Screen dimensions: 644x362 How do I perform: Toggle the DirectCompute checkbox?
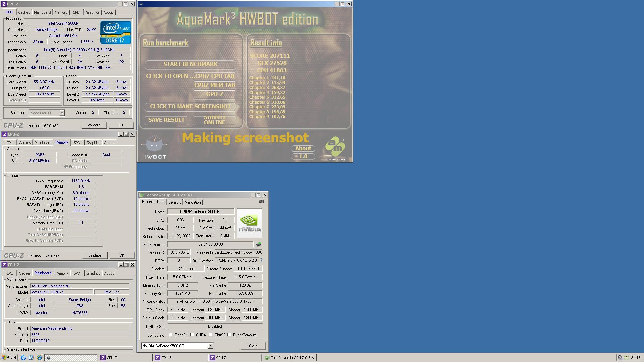(229, 335)
